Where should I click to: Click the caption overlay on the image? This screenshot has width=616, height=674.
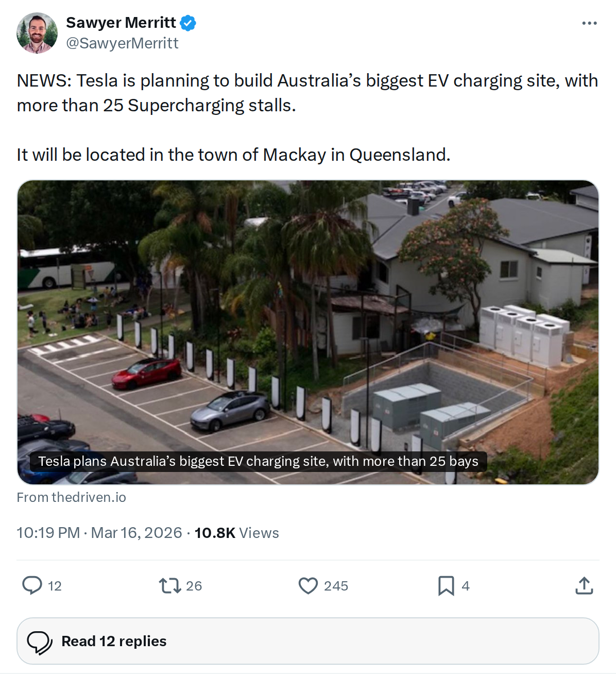258,461
